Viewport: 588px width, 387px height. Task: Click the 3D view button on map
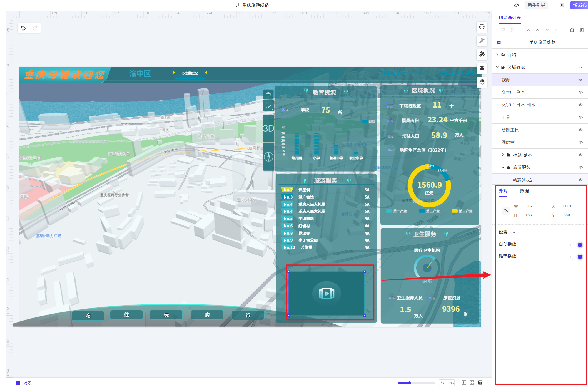pos(268,128)
